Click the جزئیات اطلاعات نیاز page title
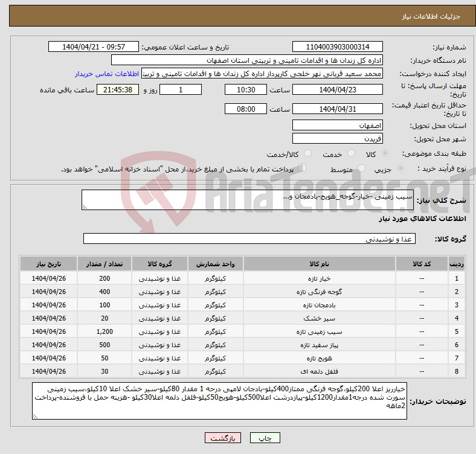The height and width of the screenshot is (454, 476). tap(431, 16)
